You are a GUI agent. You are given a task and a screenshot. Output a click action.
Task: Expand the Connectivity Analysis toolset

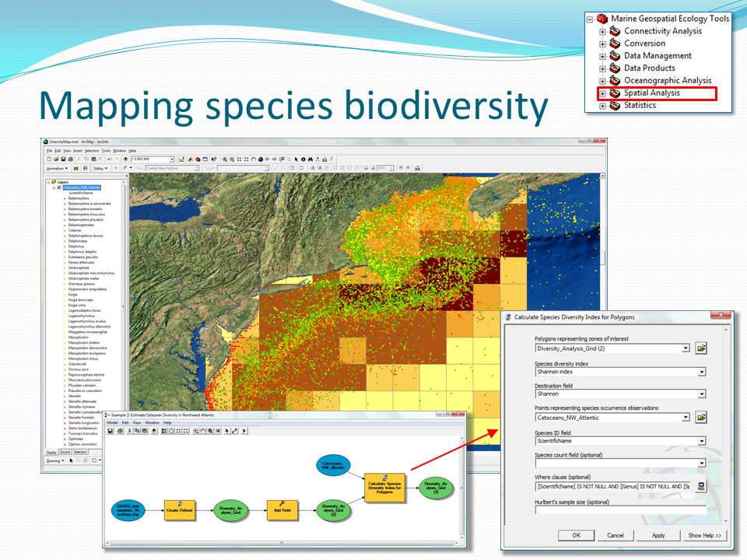(602, 32)
